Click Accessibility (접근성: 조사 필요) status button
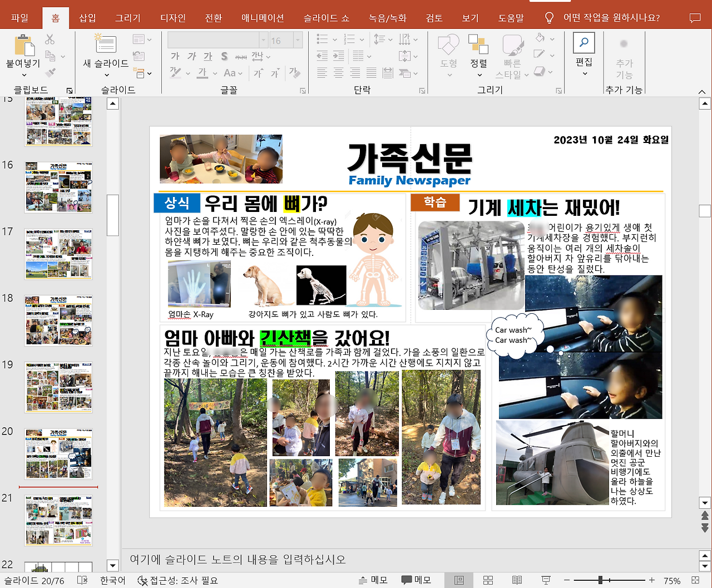The image size is (712, 588). (177, 580)
